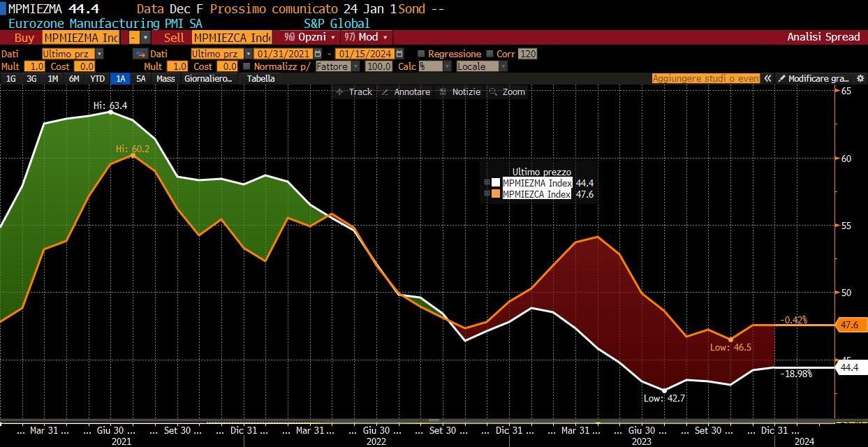Click the Buy Cost value field
Screen dimensions: 868x447
tap(84, 66)
